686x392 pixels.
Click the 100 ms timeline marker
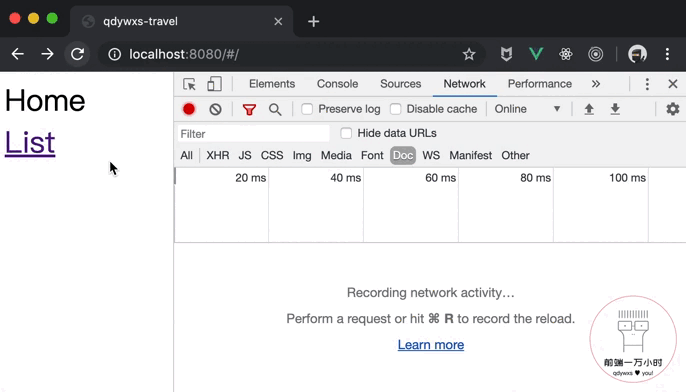click(x=627, y=178)
